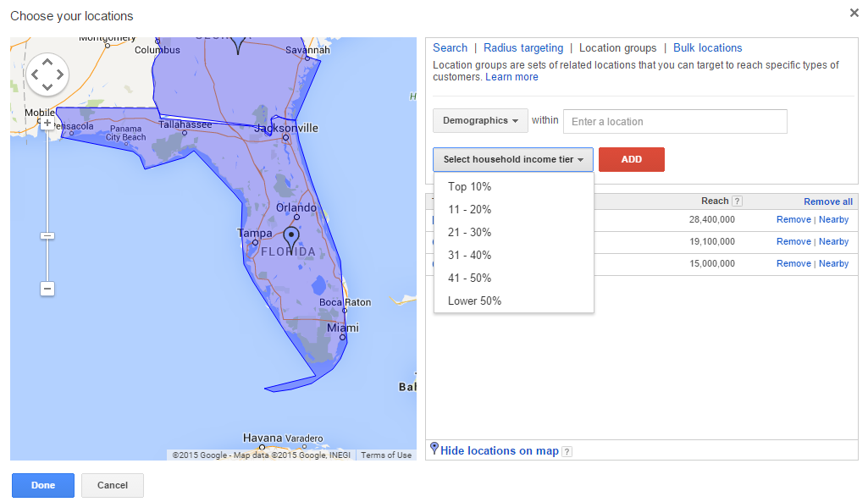Click the Tallahassee label on map
The width and height of the screenshot is (868, 502).
click(185, 124)
